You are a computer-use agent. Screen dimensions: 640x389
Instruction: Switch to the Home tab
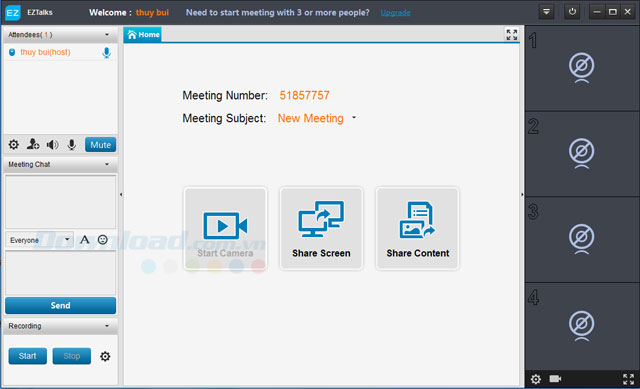tap(143, 35)
